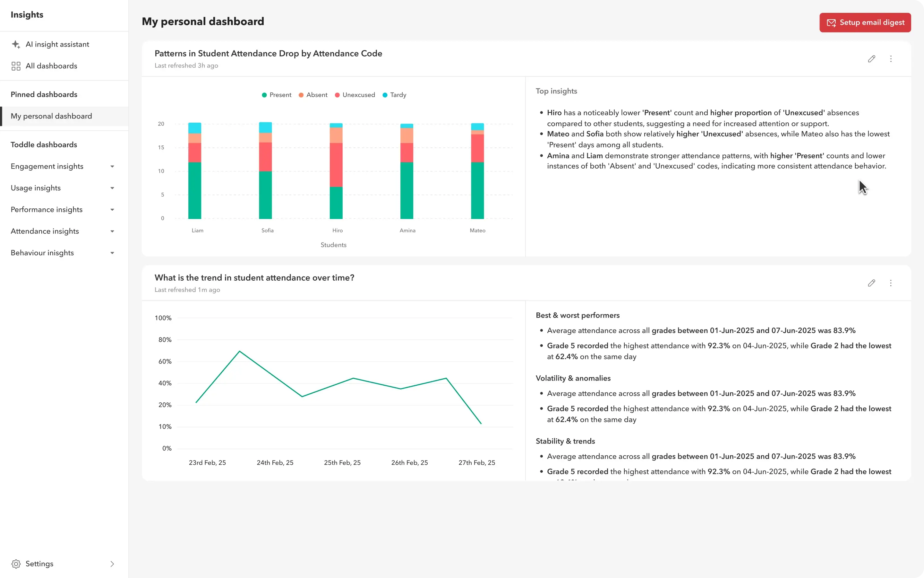This screenshot has width=924, height=578.
Task: Edit the Patterns in Student Attendance chart
Action: coord(872,59)
